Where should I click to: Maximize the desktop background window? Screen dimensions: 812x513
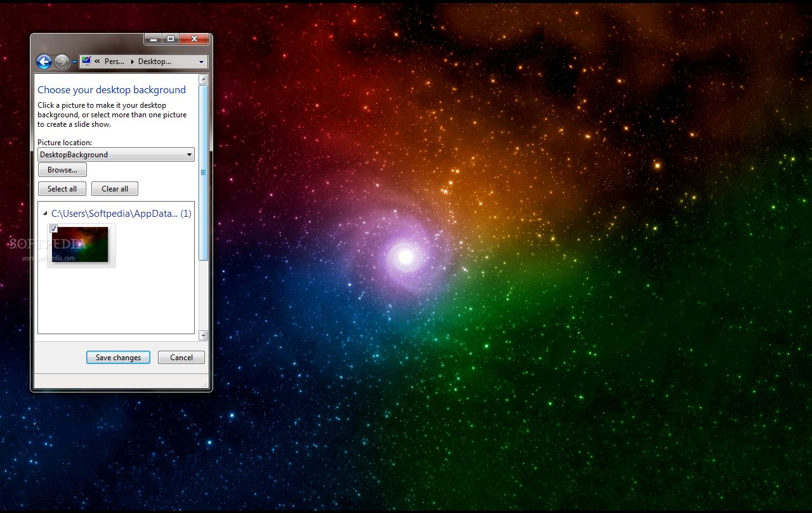[171, 39]
